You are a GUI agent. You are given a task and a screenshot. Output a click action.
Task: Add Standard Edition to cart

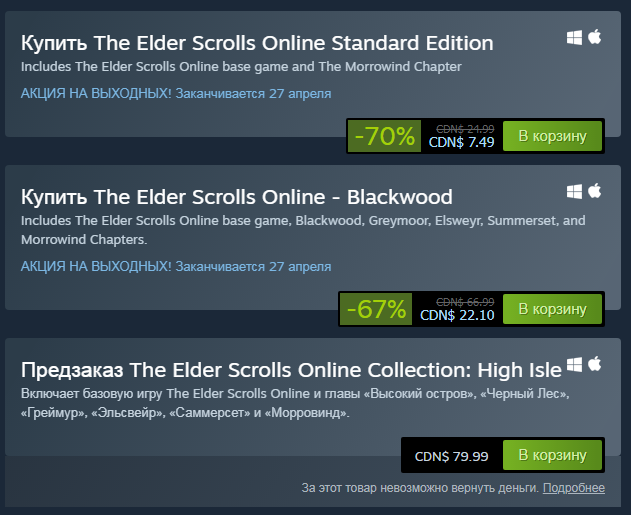tap(553, 136)
